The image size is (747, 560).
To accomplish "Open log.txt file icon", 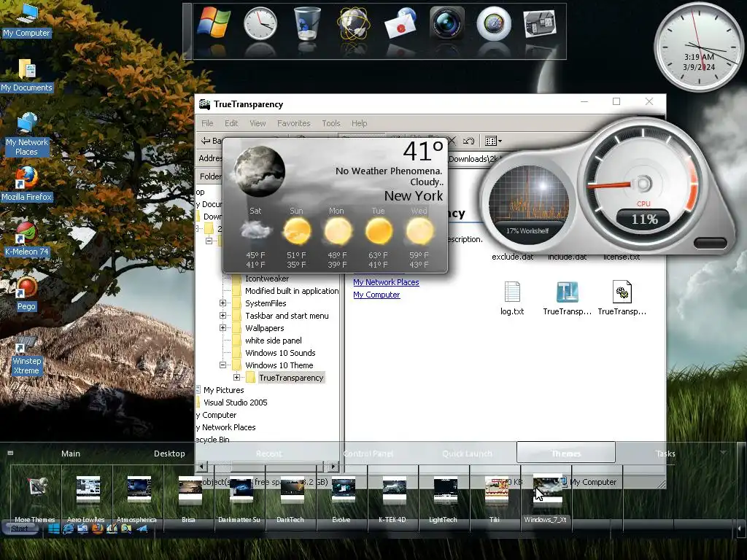I will pos(512,298).
